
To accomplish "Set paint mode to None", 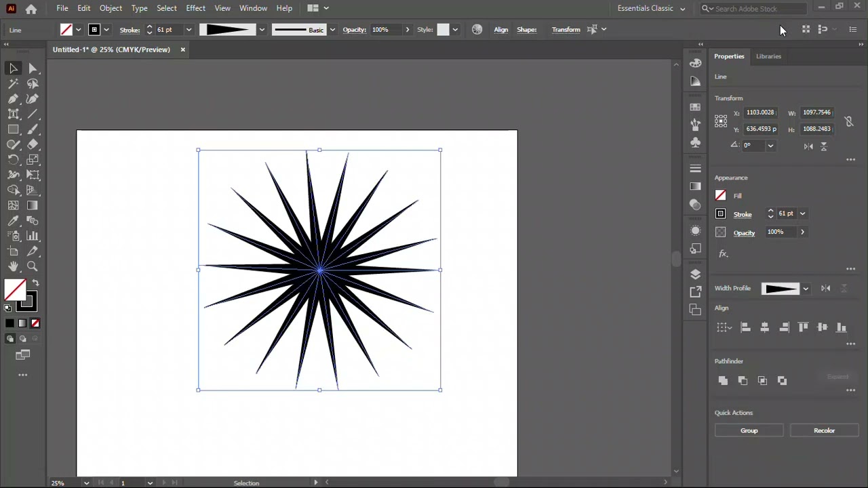I will tap(35, 323).
